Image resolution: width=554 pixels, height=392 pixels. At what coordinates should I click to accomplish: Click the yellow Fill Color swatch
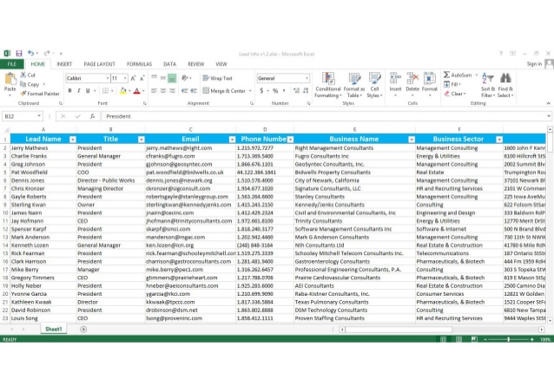(121, 91)
